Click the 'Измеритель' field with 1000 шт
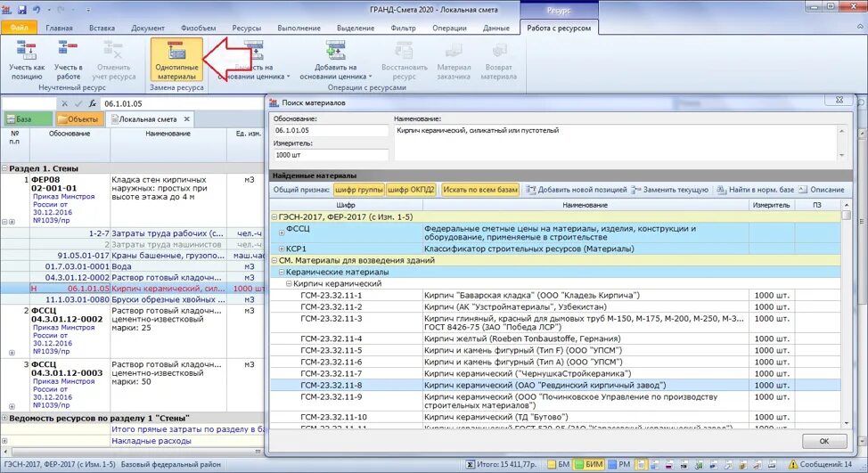Image resolution: width=868 pixels, height=473 pixels. point(331,155)
